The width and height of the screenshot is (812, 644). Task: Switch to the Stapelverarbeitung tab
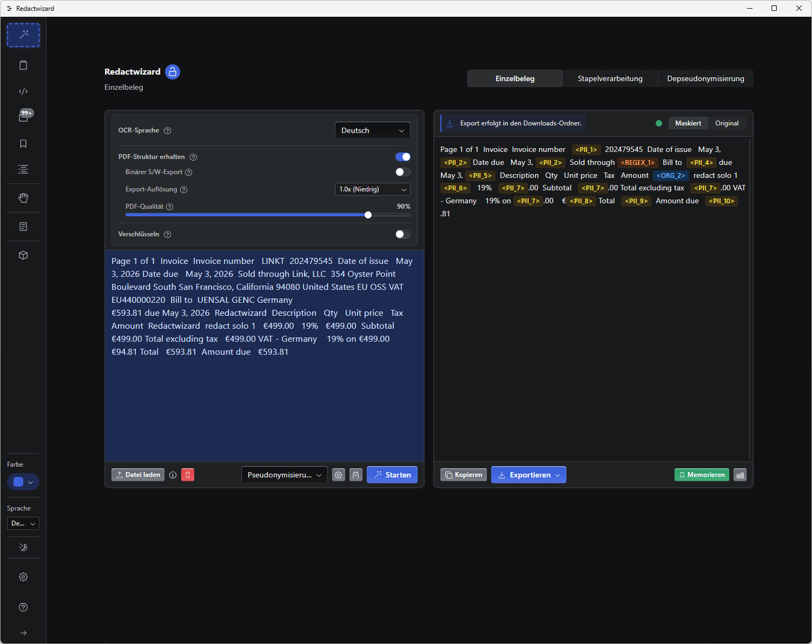click(x=610, y=78)
